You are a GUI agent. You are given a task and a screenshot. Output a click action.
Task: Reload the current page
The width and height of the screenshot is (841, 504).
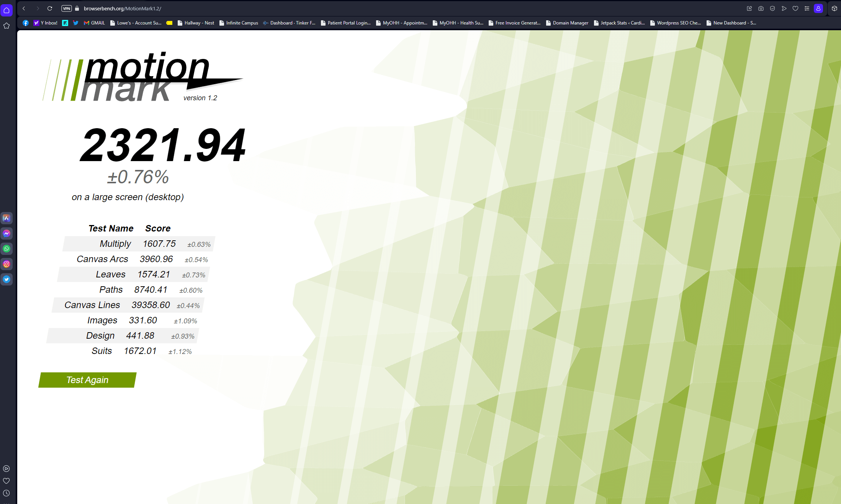pyautogui.click(x=50, y=8)
